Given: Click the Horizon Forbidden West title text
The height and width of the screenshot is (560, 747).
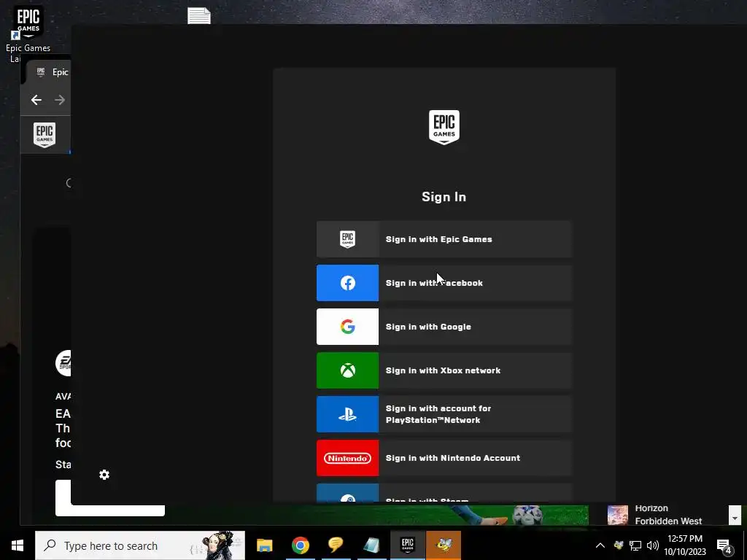Looking at the screenshot, I should [668, 515].
